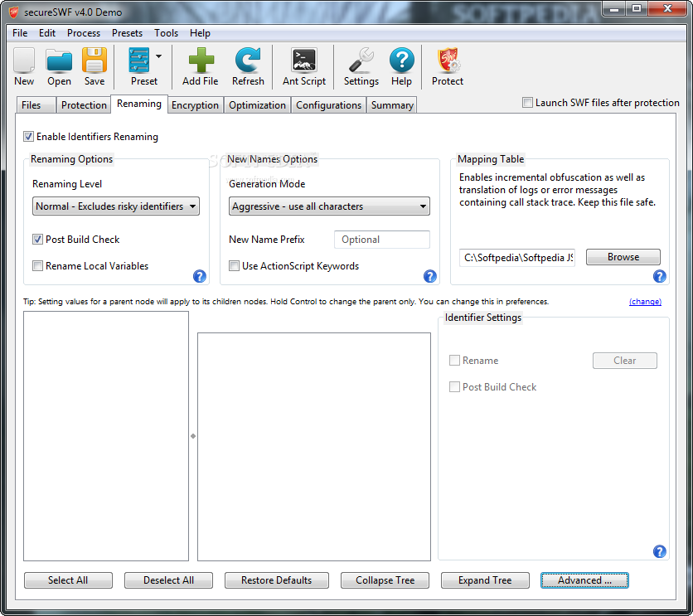
Task: Toggle Enable Identifiers Renaming checkbox
Action: 29,137
